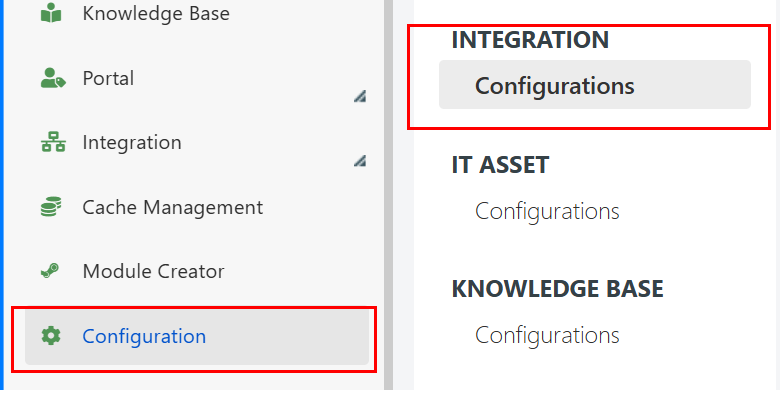This screenshot has height=394, width=780.
Task: Click the Cache Management database icon
Action: [51, 207]
